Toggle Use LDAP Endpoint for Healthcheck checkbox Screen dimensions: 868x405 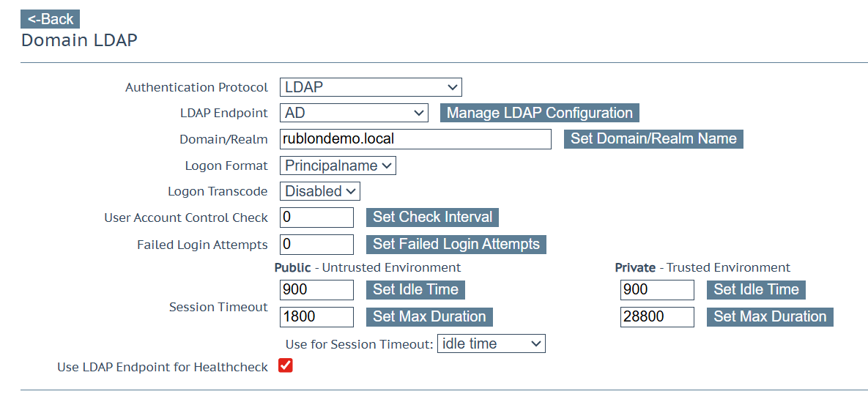286,365
